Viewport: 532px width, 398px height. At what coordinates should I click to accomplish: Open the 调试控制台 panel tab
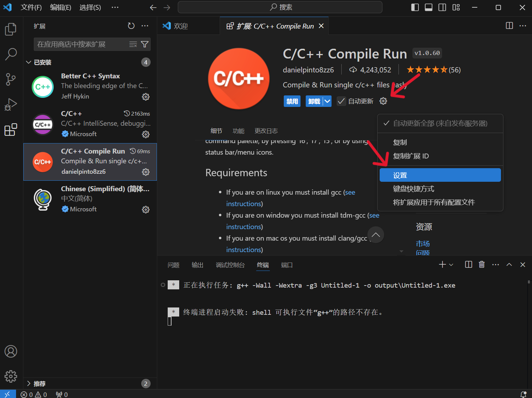coord(230,265)
